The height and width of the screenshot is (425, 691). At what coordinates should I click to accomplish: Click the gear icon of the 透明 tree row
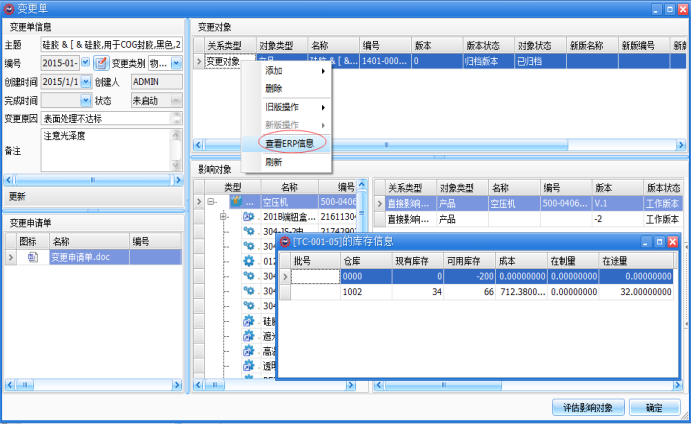click(x=249, y=365)
